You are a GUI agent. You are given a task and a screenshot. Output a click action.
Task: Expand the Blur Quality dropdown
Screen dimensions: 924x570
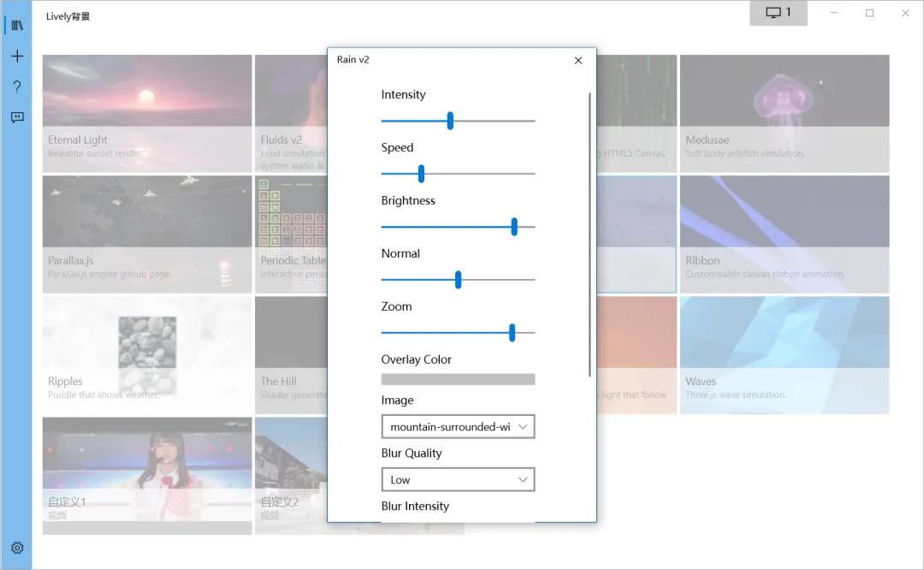pos(458,479)
